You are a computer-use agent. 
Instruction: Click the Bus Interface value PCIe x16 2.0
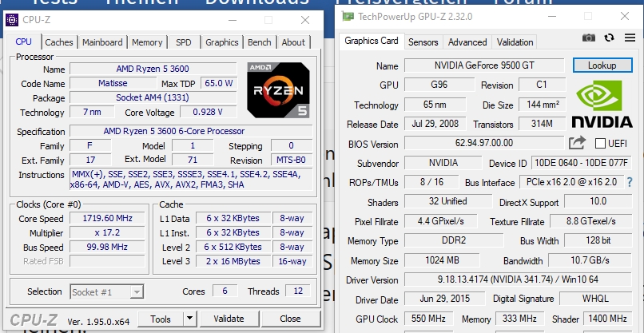coord(572,182)
